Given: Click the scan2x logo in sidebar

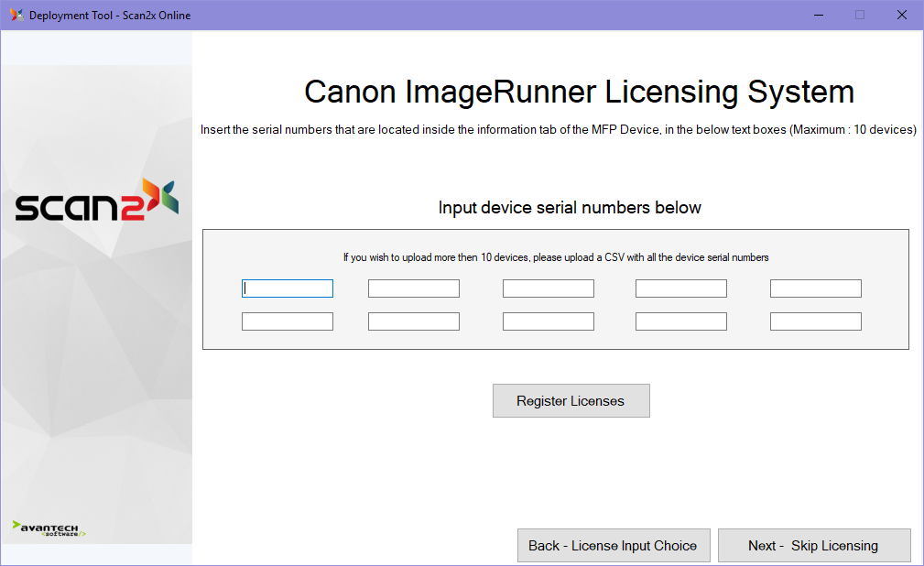Looking at the screenshot, I should (x=96, y=201).
